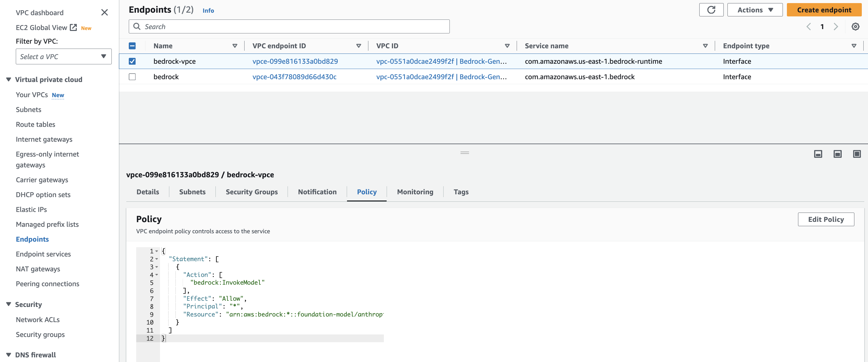
Task: Toggle the select-all endpoints header checkbox
Action: click(132, 46)
